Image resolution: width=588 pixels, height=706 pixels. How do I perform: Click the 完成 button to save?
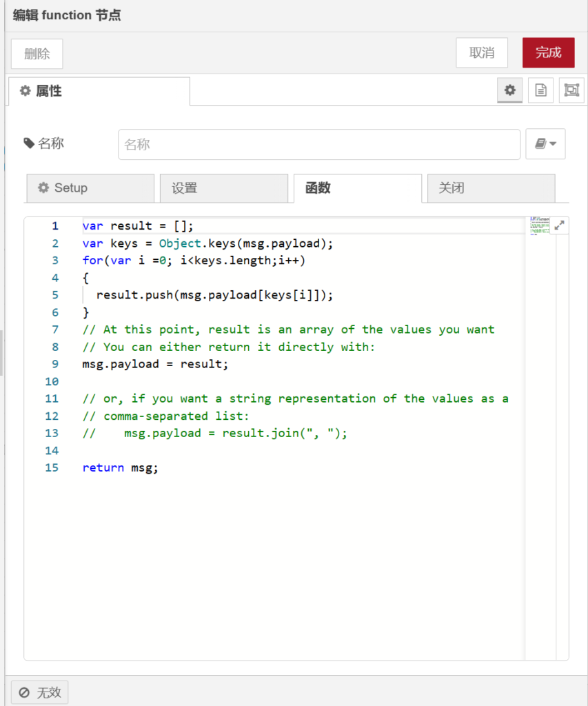(x=548, y=52)
